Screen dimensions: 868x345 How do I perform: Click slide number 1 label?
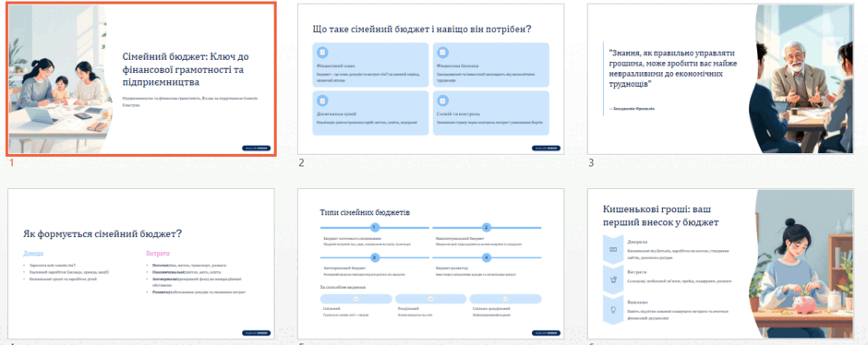point(12,163)
